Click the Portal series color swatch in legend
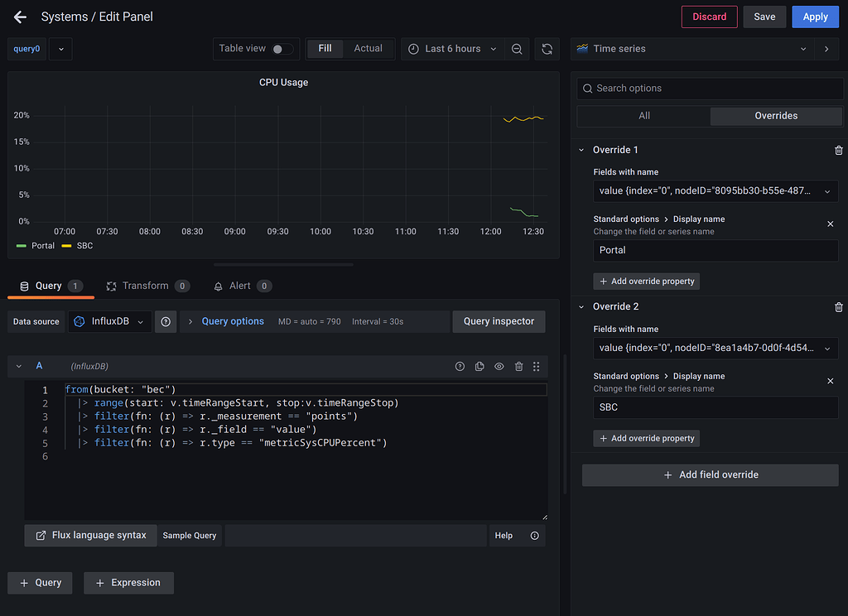The height and width of the screenshot is (616, 848). [20, 245]
